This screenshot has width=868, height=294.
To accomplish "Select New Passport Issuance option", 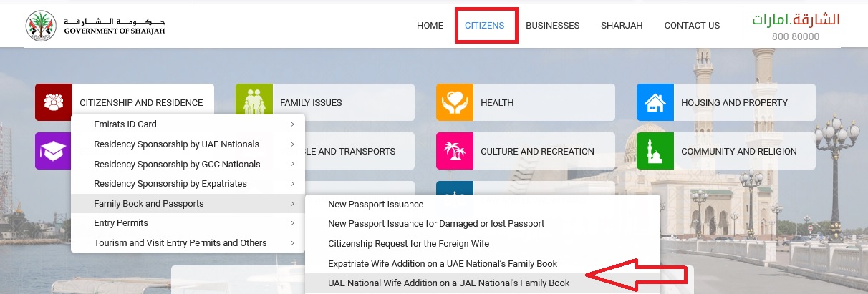I will [x=375, y=205].
